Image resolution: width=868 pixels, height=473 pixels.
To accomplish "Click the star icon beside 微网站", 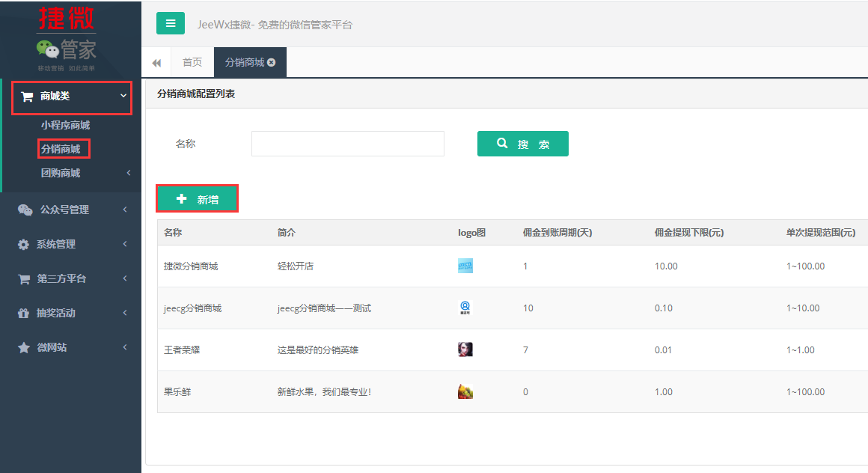I will tap(24, 348).
